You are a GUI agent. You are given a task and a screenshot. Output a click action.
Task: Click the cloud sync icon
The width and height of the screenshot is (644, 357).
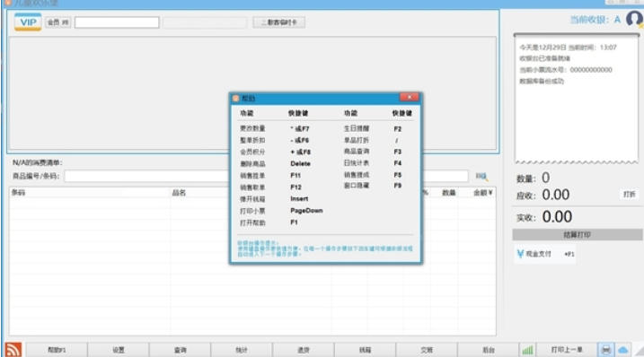pyautogui.click(x=623, y=350)
